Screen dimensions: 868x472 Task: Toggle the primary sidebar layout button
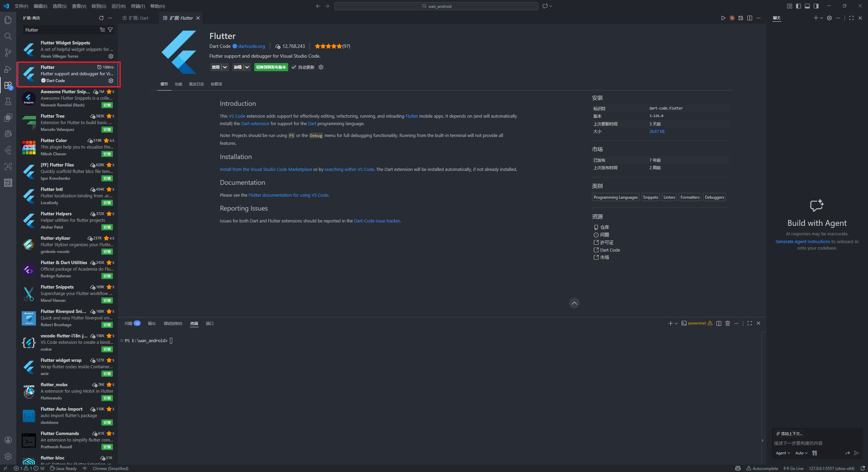(798, 6)
